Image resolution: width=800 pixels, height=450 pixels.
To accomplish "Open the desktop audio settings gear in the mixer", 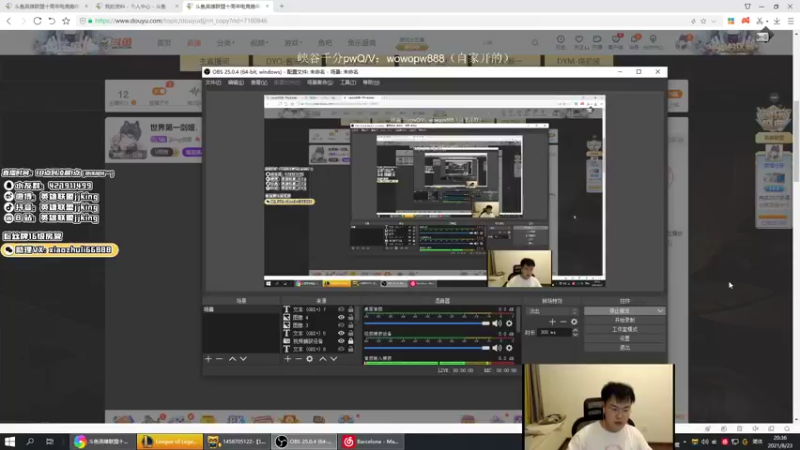I will pyautogui.click(x=509, y=323).
